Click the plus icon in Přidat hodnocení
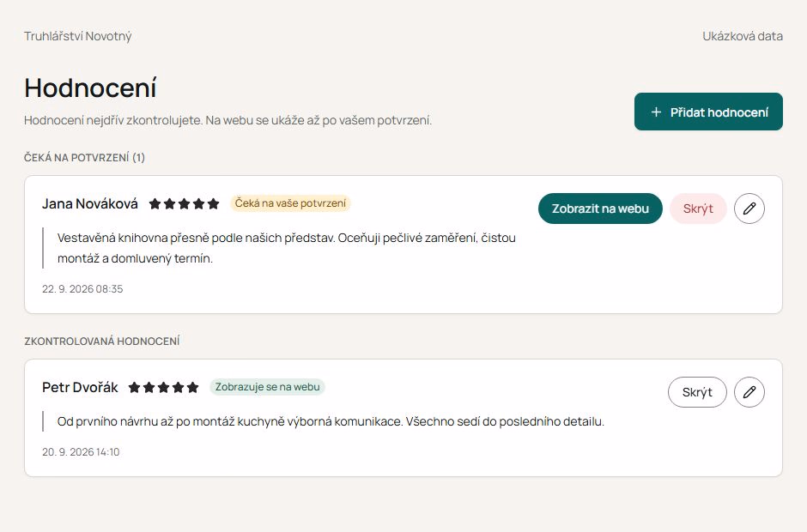Screen dimensions: 807x532 click(x=656, y=112)
